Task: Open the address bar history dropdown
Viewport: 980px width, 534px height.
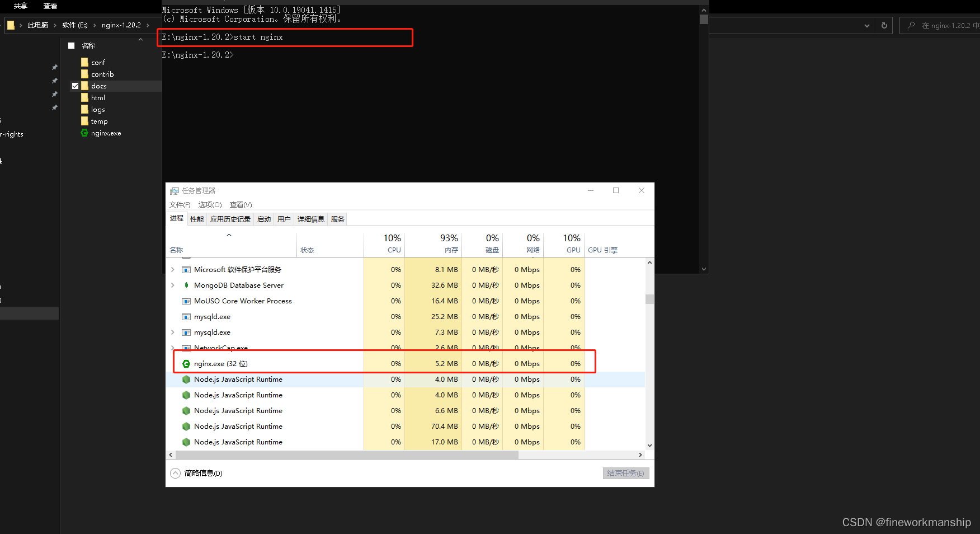Action: [866, 25]
